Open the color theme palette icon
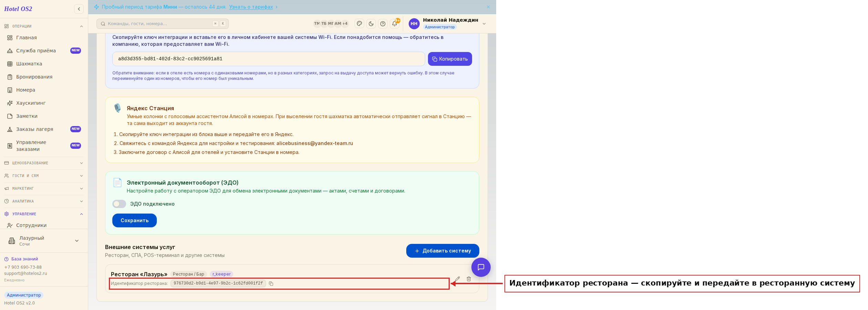This screenshot has width=868, height=310. [359, 24]
